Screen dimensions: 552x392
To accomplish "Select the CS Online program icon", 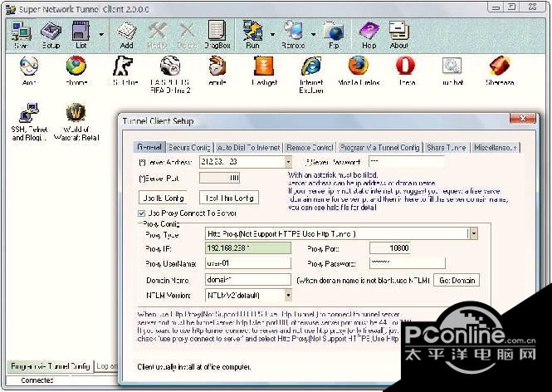I will pyautogui.click(x=123, y=71).
